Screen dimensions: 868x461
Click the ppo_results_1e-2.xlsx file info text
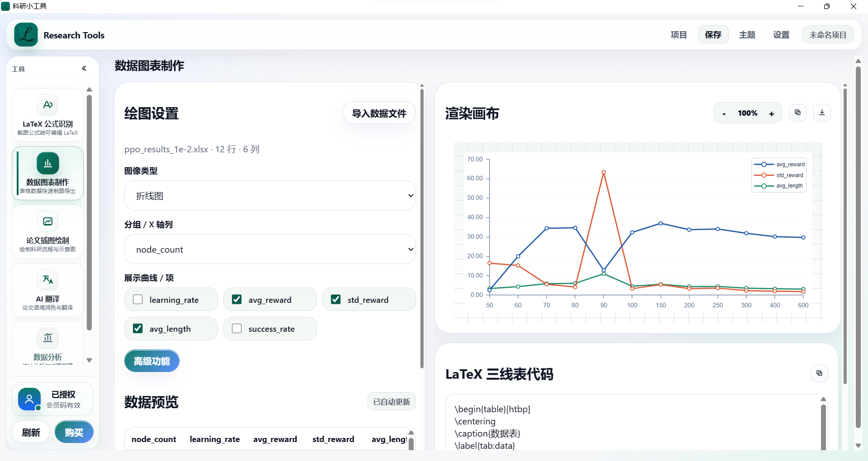pos(192,149)
